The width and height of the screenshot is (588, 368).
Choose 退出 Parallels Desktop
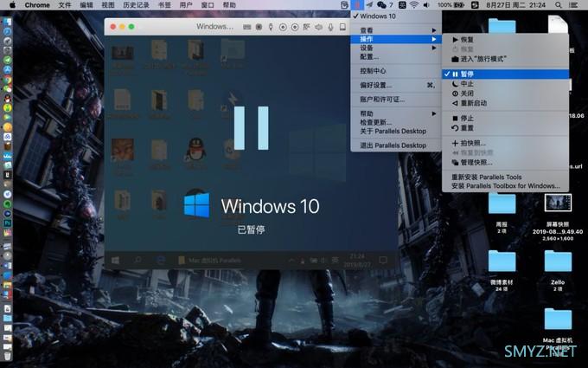[x=396, y=145]
